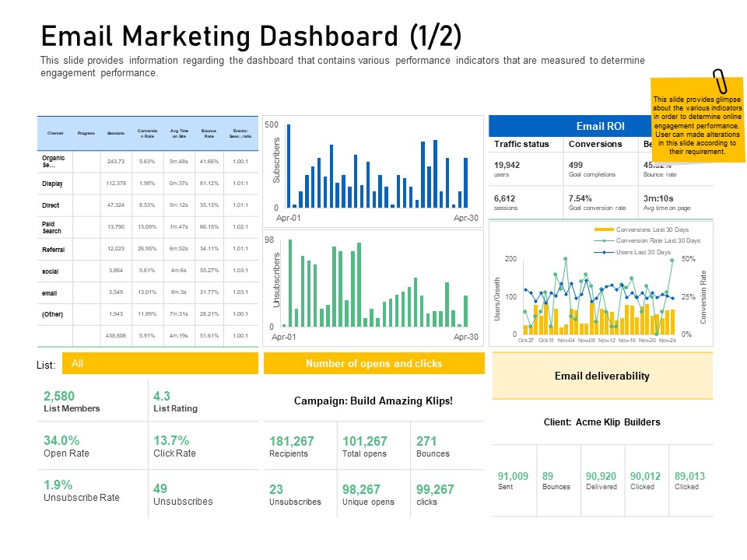This screenshot has height=560, width=747.
Task: Select the Traffic status column header
Action: pyautogui.click(x=521, y=144)
